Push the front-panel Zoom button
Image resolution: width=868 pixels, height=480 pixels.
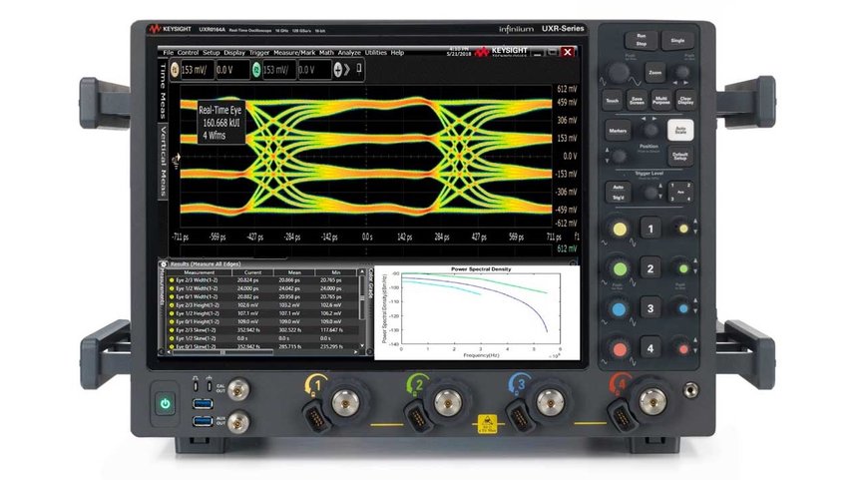click(654, 73)
